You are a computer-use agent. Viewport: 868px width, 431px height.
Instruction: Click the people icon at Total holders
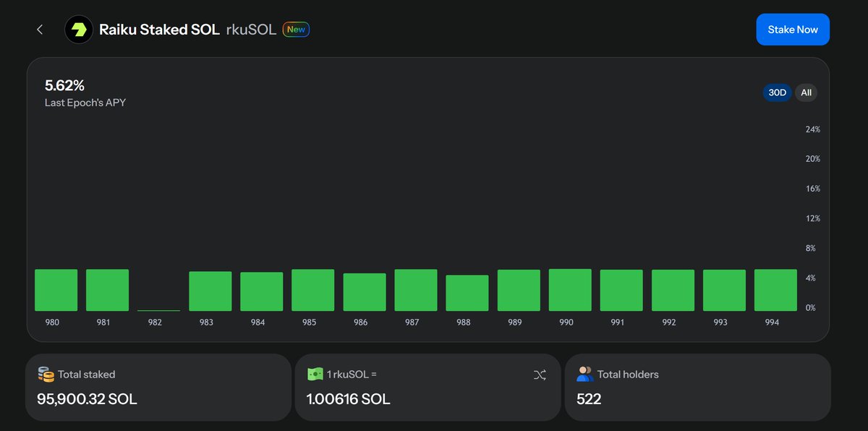584,375
